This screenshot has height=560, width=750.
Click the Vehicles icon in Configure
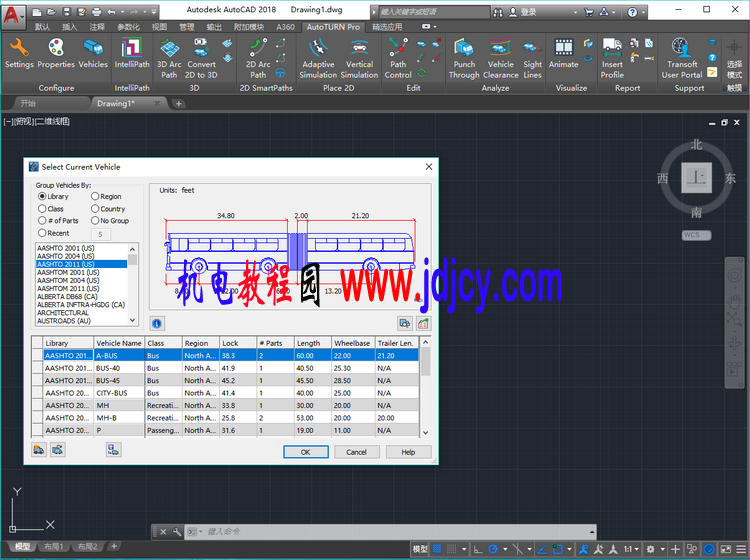pyautogui.click(x=93, y=54)
